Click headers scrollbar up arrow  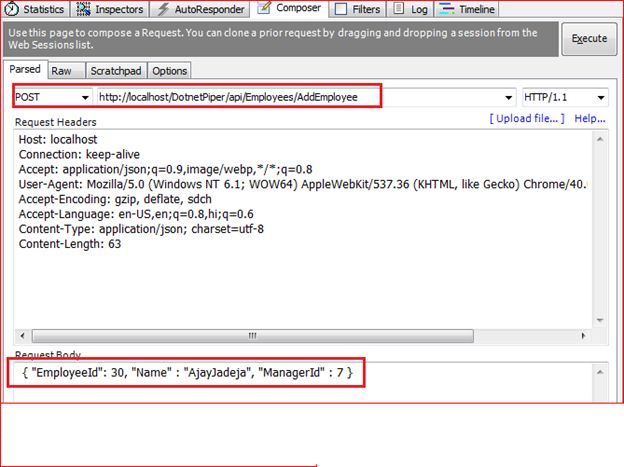[600, 139]
